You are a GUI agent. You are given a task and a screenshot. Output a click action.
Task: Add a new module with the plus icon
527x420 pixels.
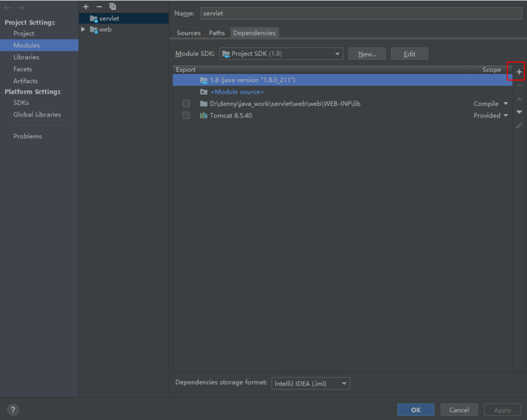(x=86, y=7)
